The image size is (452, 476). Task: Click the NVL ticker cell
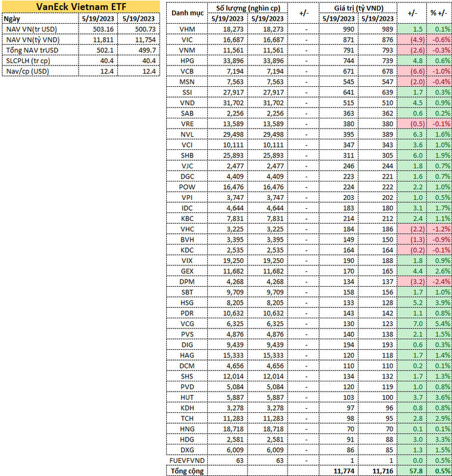coord(187,134)
